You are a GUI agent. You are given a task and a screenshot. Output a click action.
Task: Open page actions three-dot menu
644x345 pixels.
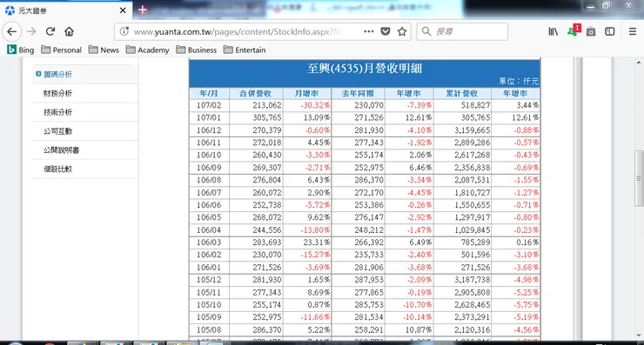point(368,31)
